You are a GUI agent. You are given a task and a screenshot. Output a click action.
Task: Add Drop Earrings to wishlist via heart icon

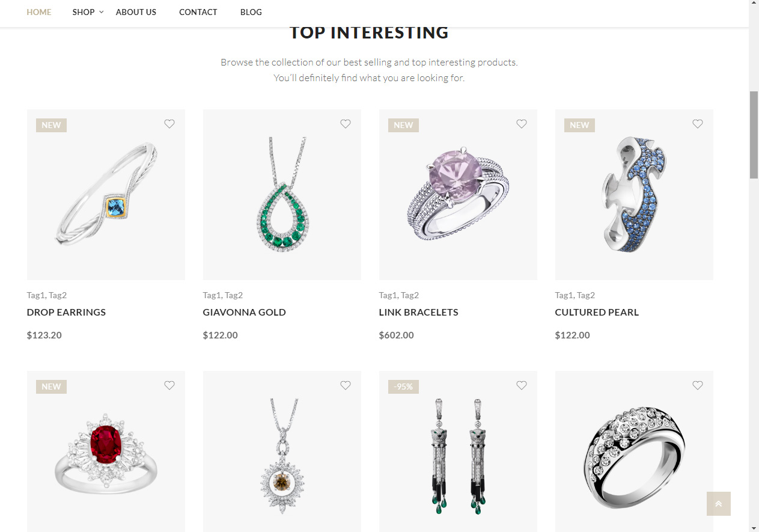click(x=169, y=124)
